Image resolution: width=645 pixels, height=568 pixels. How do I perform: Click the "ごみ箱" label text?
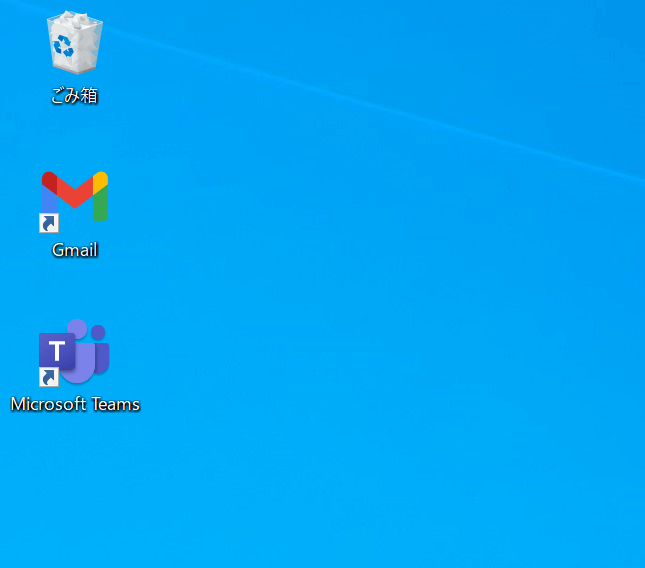(x=74, y=95)
